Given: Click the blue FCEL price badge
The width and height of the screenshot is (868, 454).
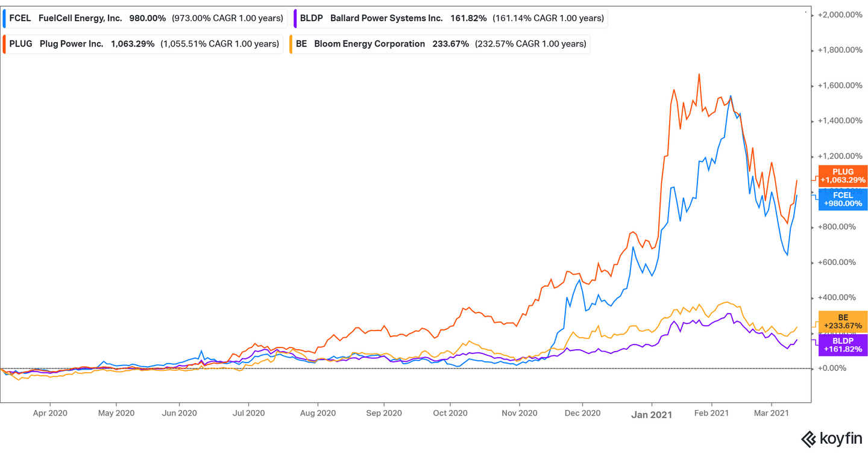Looking at the screenshot, I should tap(842, 199).
